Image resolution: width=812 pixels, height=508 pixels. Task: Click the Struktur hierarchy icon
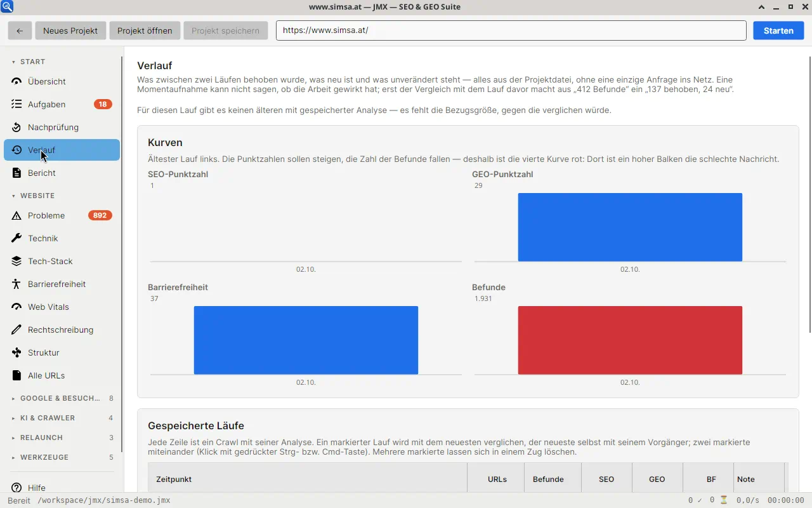pyautogui.click(x=16, y=352)
